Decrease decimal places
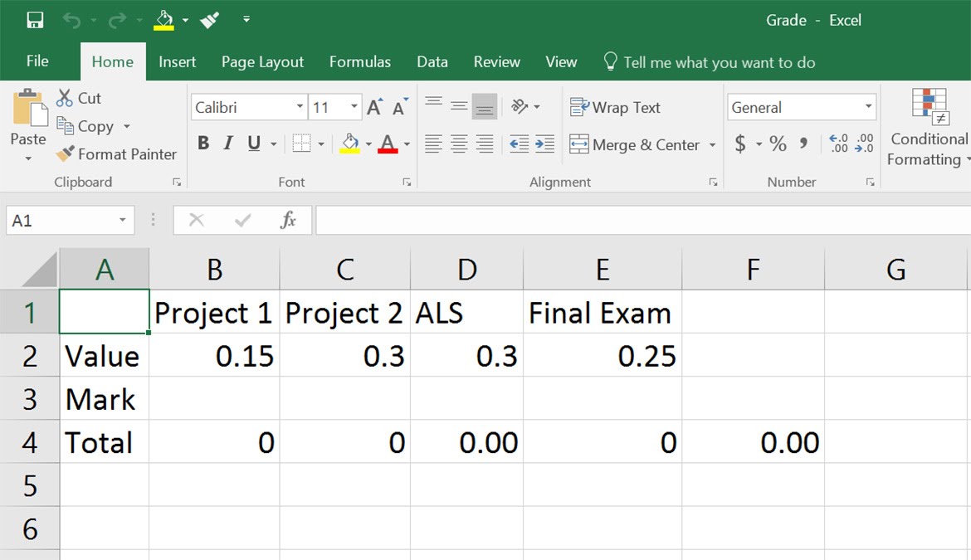971x560 pixels. [864, 144]
